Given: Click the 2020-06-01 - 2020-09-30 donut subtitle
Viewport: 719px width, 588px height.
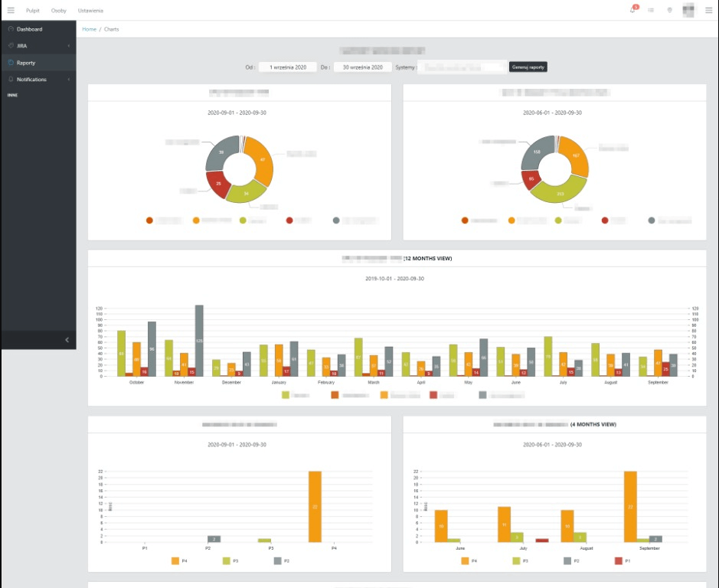Looking at the screenshot, I should tap(553, 113).
